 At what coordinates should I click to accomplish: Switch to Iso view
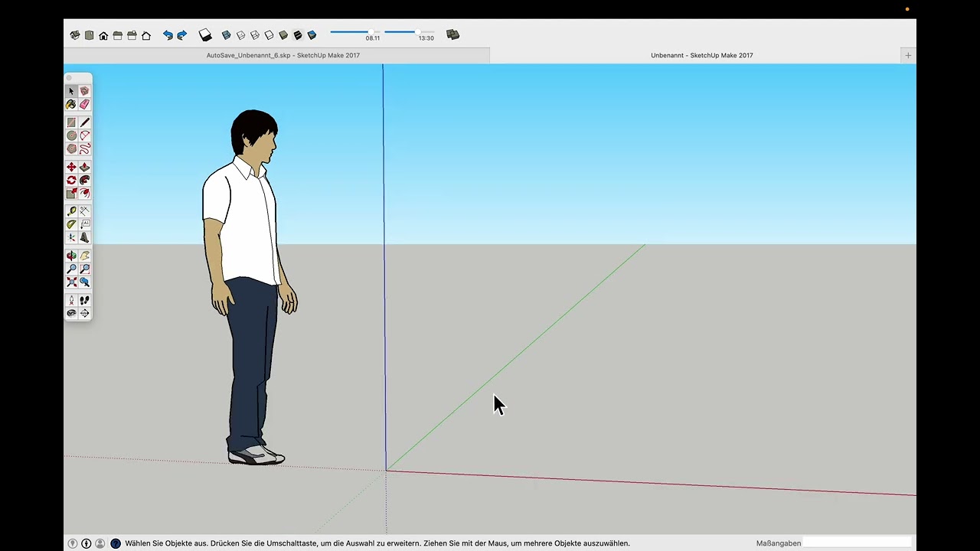(x=75, y=35)
